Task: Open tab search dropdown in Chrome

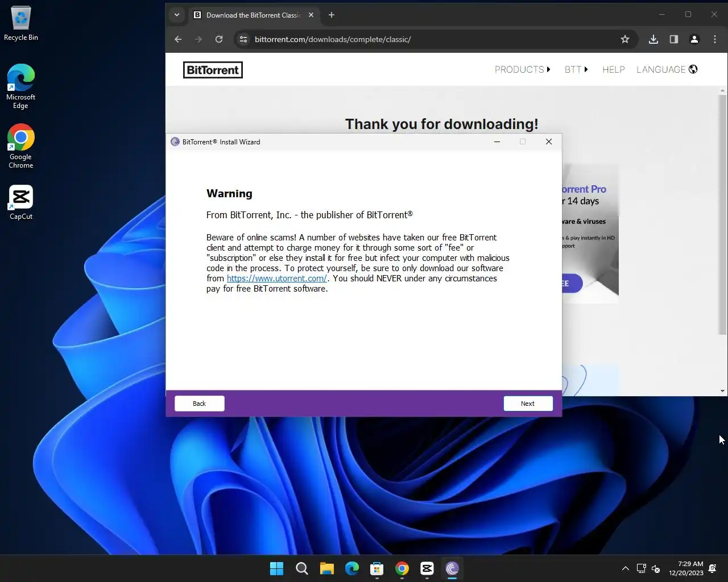Action: click(x=177, y=15)
